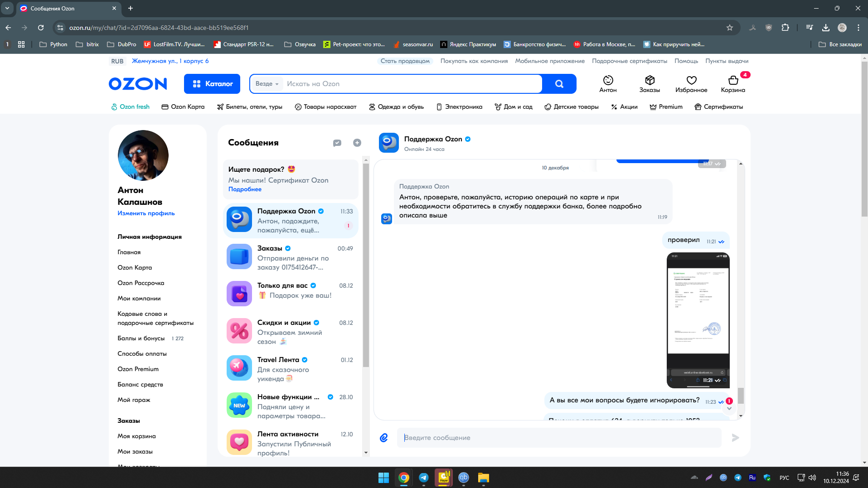868x488 pixels.
Task: Click the blue search magnifier button
Action: point(559,84)
